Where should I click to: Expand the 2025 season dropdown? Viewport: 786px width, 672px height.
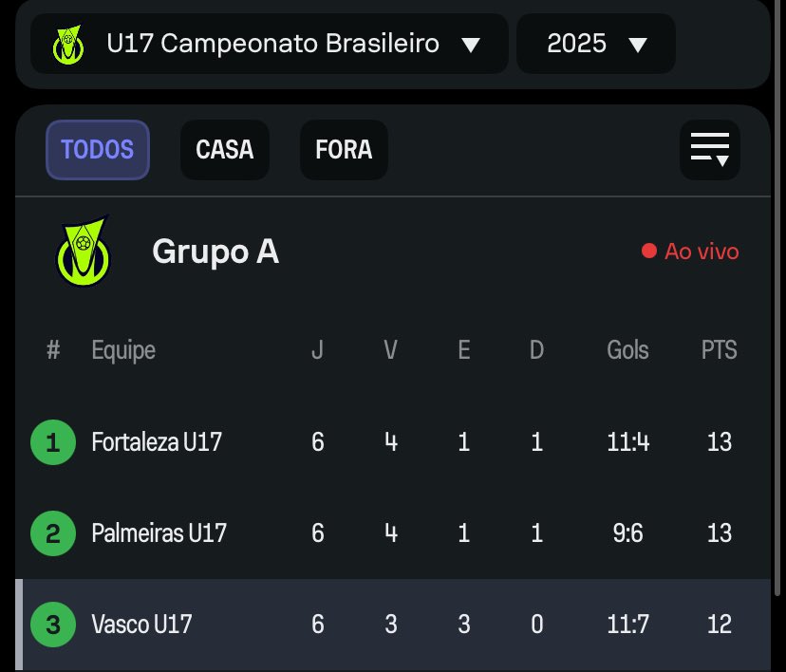coord(596,44)
